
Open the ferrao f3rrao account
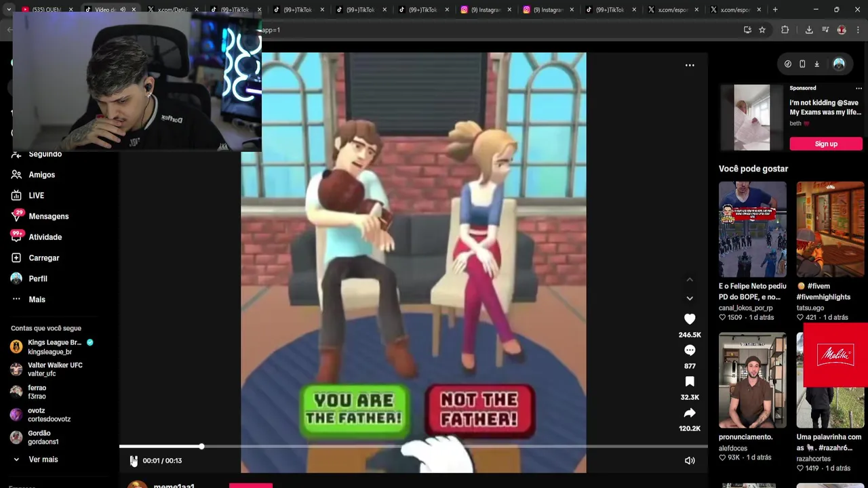click(37, 392)
